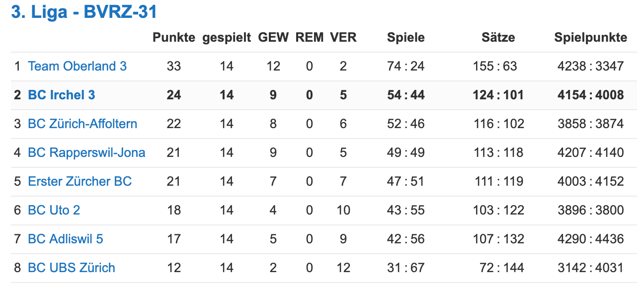Click the gespielt column header
Viewport: 644px width, 289px height.
tap(227, 38)
